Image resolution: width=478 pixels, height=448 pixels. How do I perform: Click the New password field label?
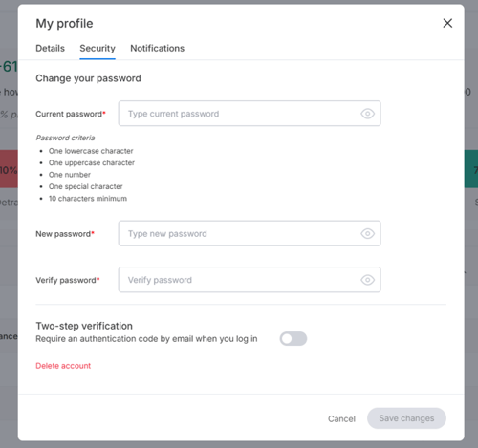click(65, 234)
